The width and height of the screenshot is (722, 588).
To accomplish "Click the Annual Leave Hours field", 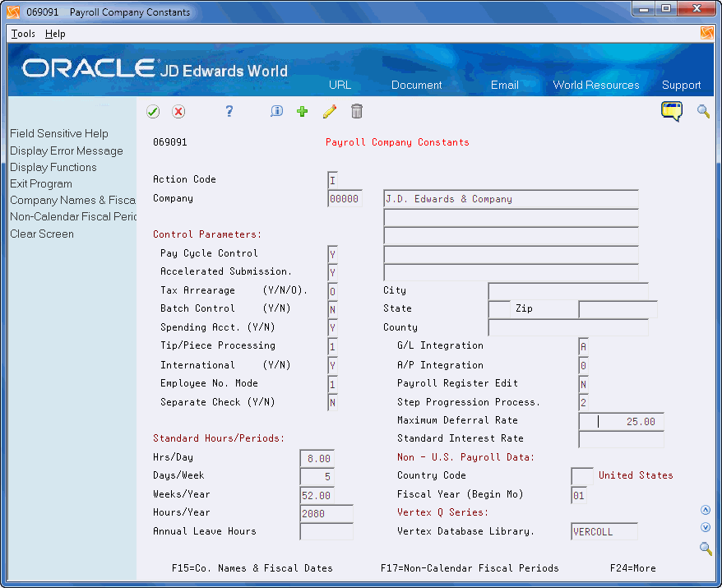I will [326, 532].
